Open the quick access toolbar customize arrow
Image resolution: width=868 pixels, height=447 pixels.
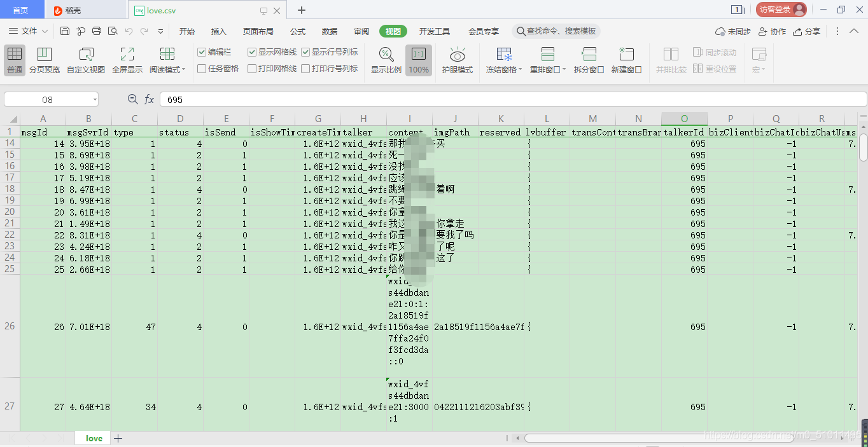coord(160,31)
